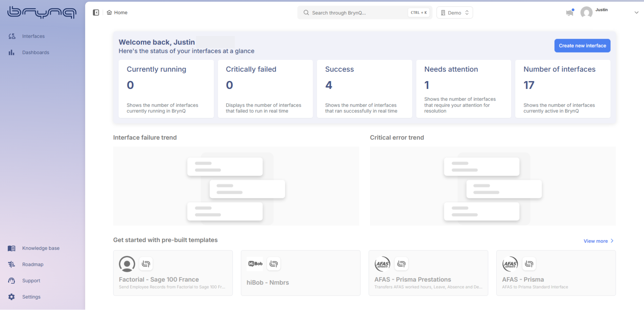Open Dashboards via bar chart icon
The height and width of the screenshot is (310, 644).
click(x=12, y=53)
